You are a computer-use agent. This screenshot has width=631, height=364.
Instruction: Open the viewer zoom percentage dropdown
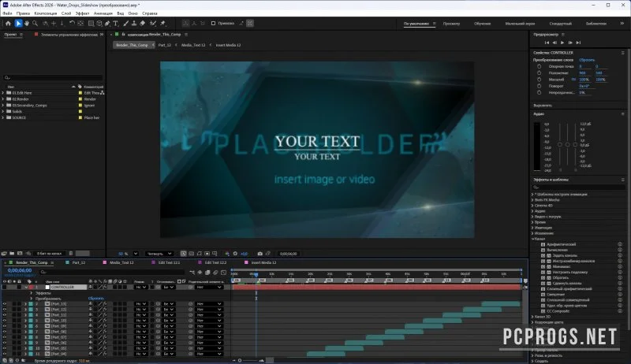[136, 254]
